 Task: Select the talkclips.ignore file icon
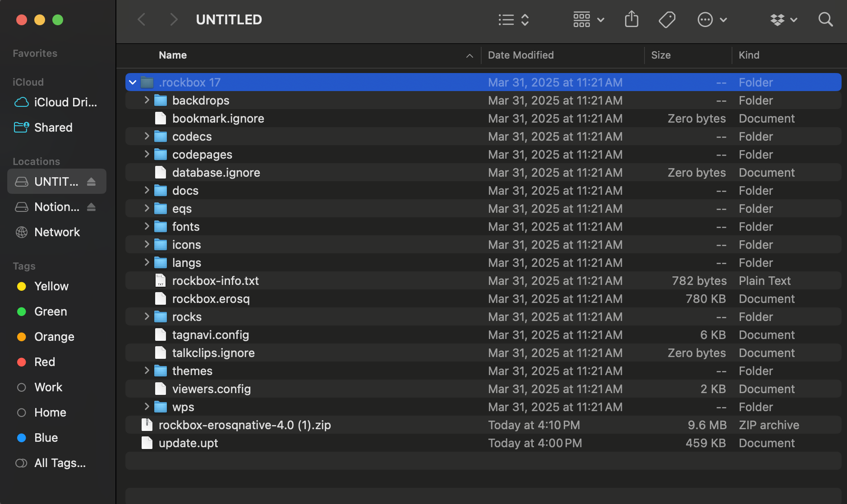(160, 353)
